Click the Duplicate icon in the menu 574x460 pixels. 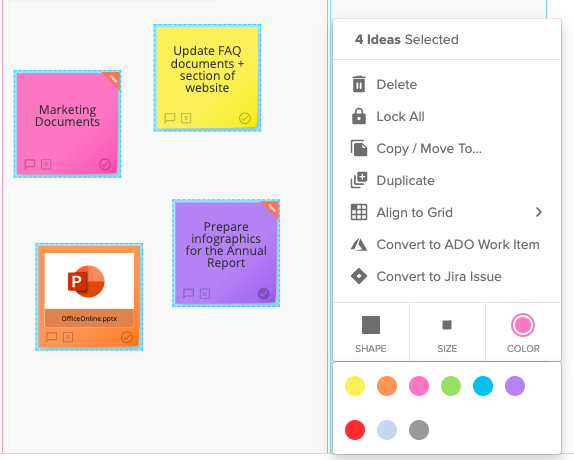coord(359,180)
